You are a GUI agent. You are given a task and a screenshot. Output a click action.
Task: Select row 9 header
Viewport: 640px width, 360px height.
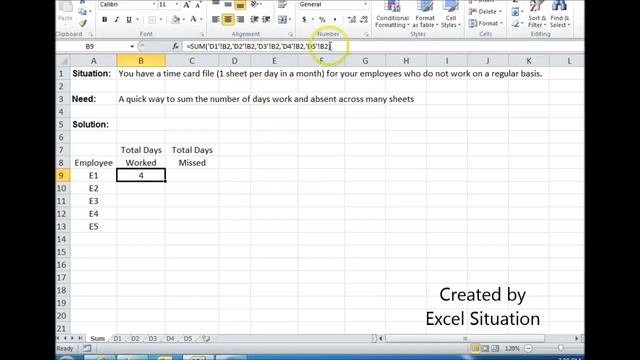[x=61, y=176]
